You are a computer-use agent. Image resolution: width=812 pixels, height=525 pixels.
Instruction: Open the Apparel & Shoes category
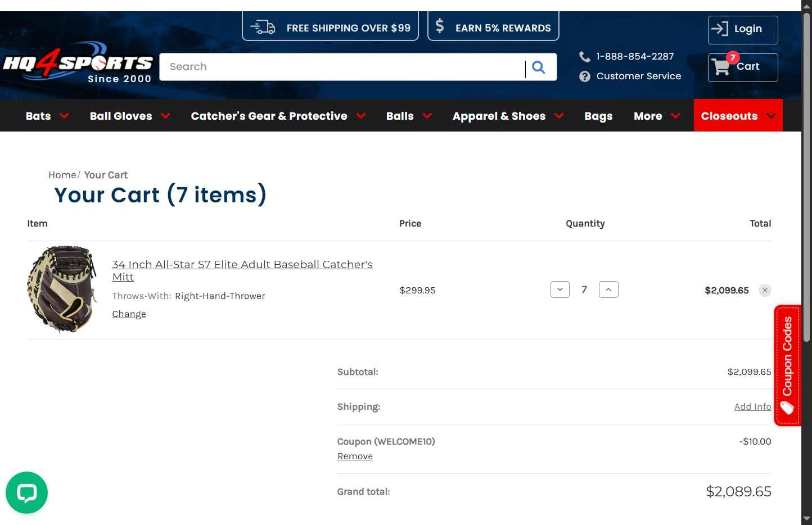tap(499, 116)
